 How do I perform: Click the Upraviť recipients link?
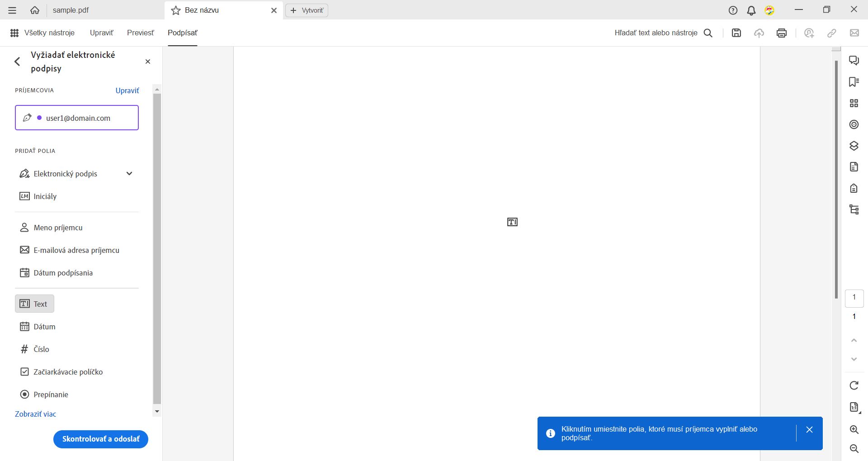127,90
